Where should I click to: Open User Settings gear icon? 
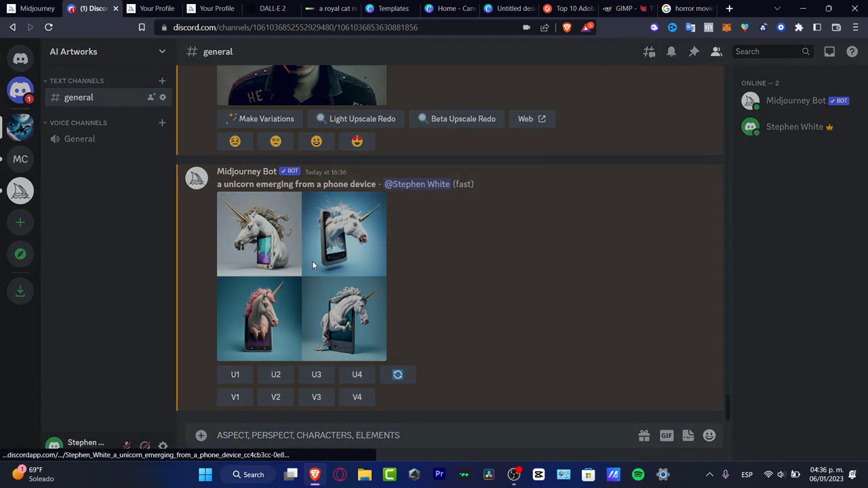pyautogui.click(x=163, y=445)
